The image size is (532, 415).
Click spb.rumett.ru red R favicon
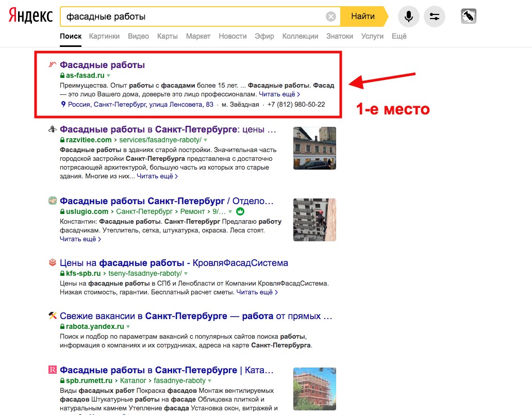coord(52,370)
